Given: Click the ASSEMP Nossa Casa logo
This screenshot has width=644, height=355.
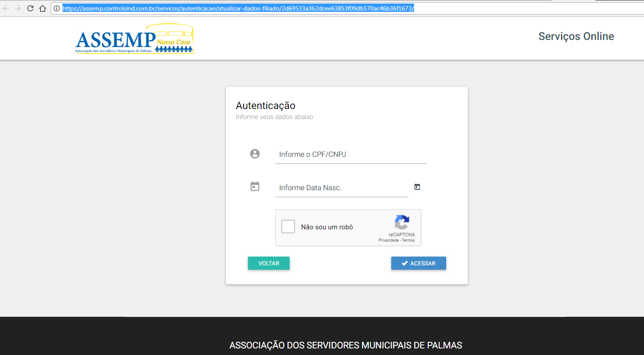Looking at the screenshot, I should click(134, 39).
